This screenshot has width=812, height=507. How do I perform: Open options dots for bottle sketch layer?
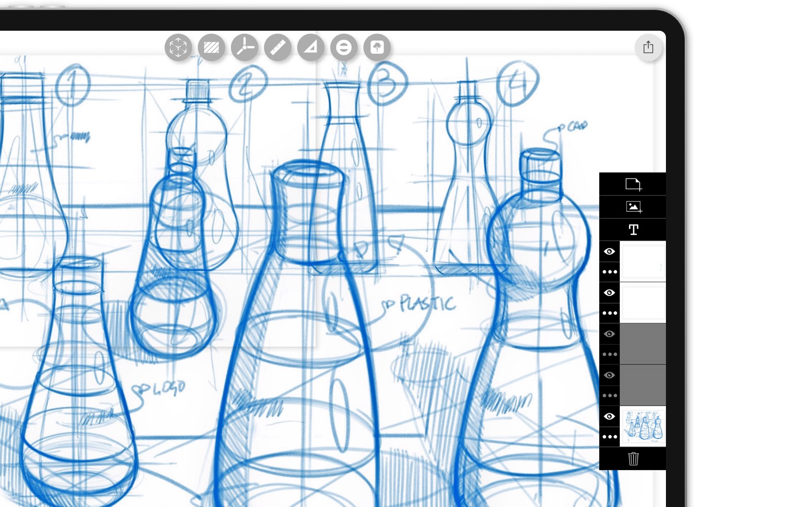[610, 437]
